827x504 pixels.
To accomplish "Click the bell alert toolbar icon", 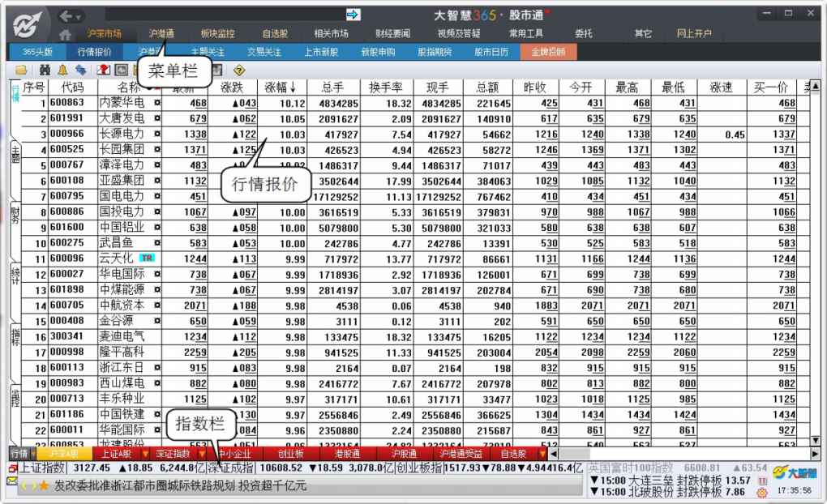I will tap(62, 70).
